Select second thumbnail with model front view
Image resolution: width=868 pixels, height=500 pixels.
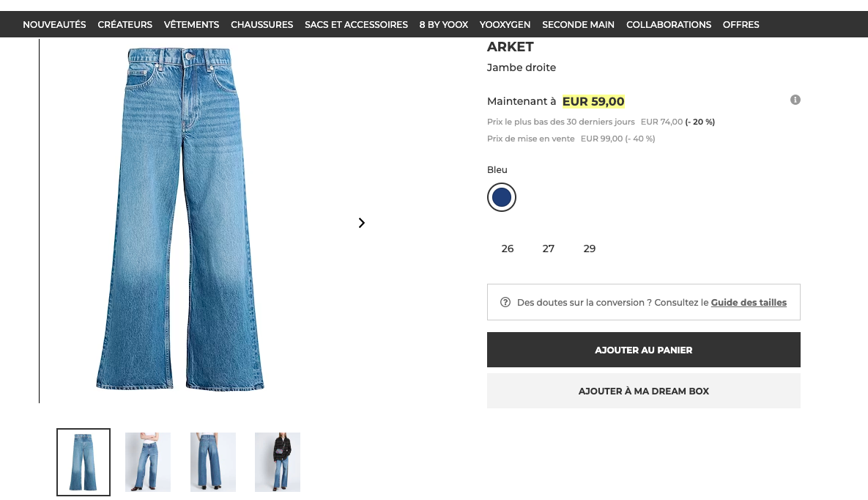coord(148,463)
